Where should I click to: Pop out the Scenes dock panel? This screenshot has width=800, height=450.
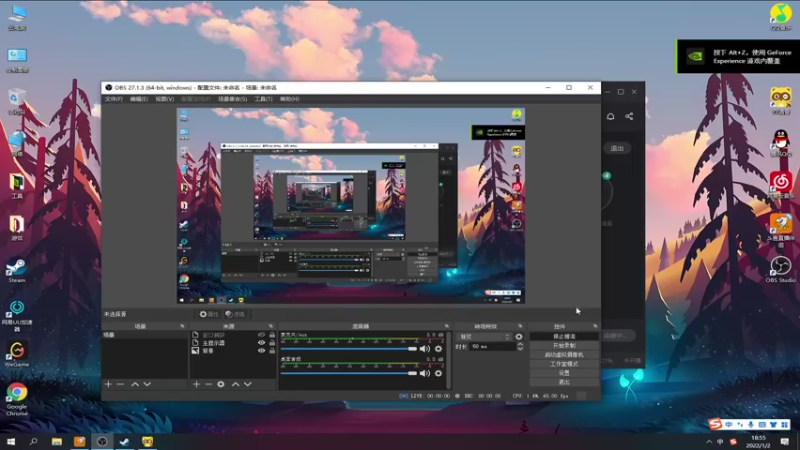pos(182,326)
